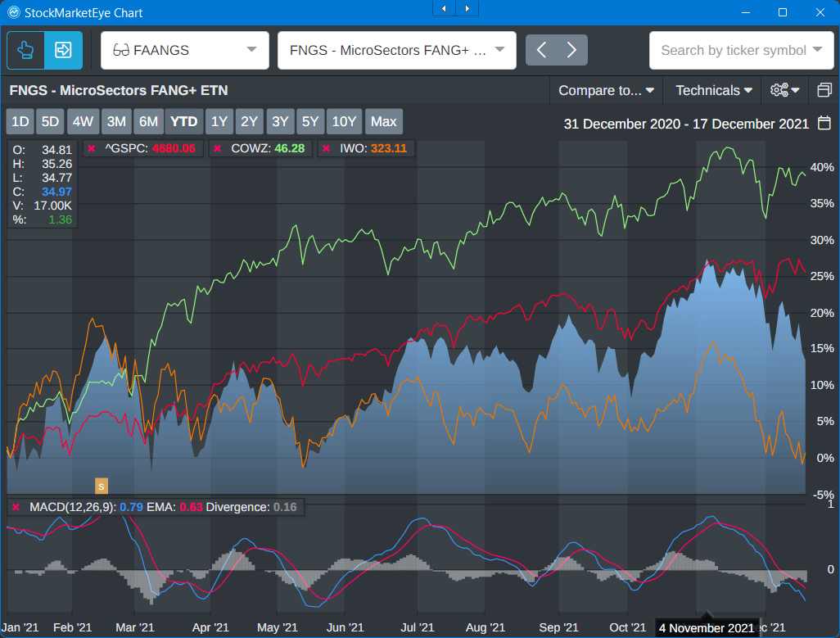Remove the COWZ comparison with its x
840x638 pixels.
click(x=217, y=148)
